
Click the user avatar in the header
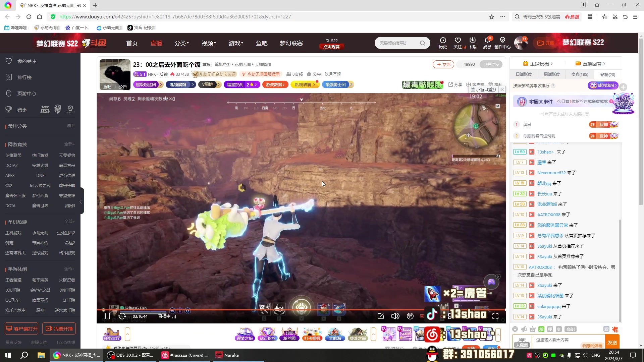pos(521,43)
